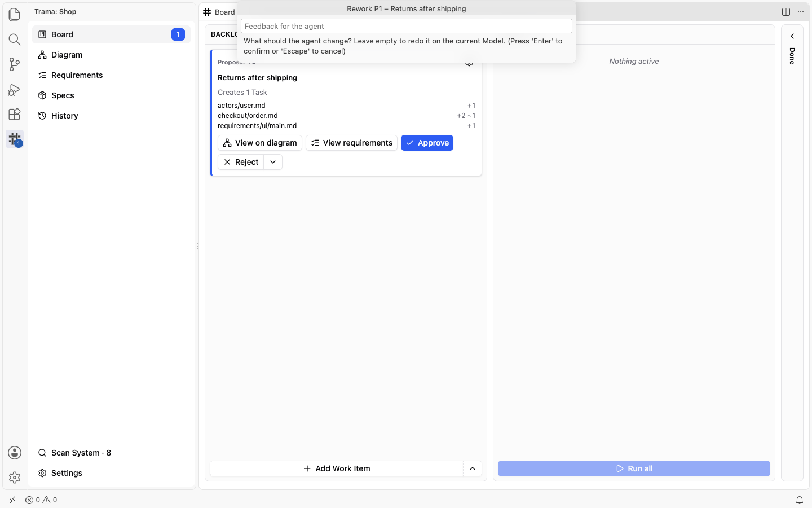Image resolution: width=812 pixels, height=508 pixels.
Task: Open the Search view in activity bar
Action: [15, 39]
